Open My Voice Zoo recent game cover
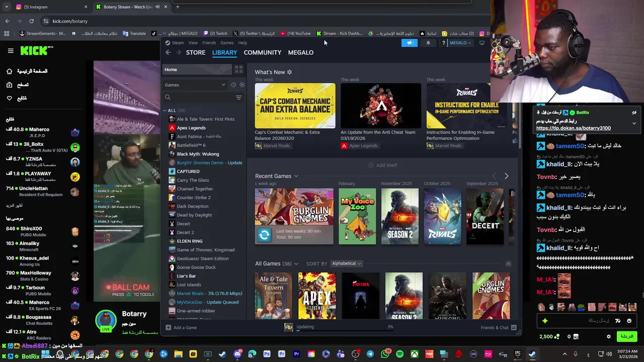644x362 pixels. point(357,216)
